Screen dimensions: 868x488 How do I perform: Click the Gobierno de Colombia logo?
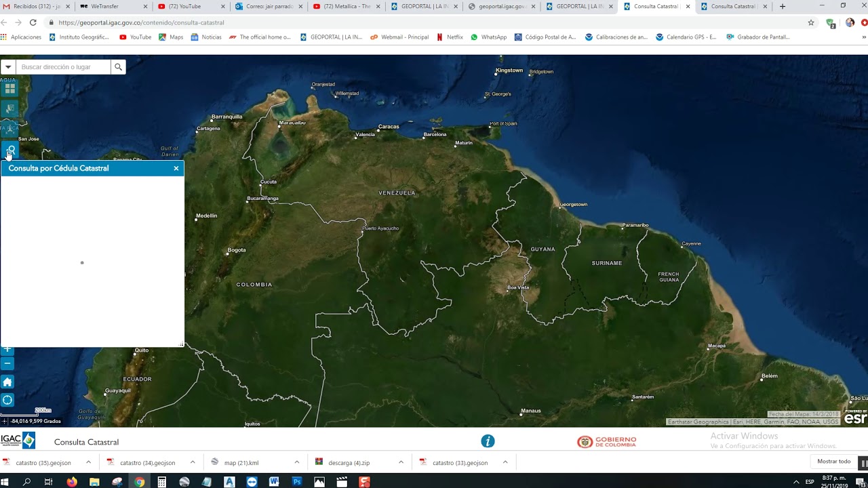[606, 441]
